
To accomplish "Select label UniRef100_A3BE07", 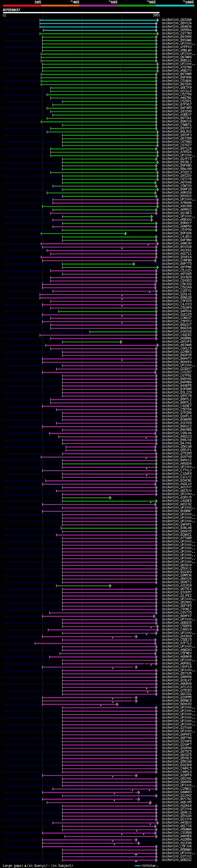I will [x=177, y=115].
